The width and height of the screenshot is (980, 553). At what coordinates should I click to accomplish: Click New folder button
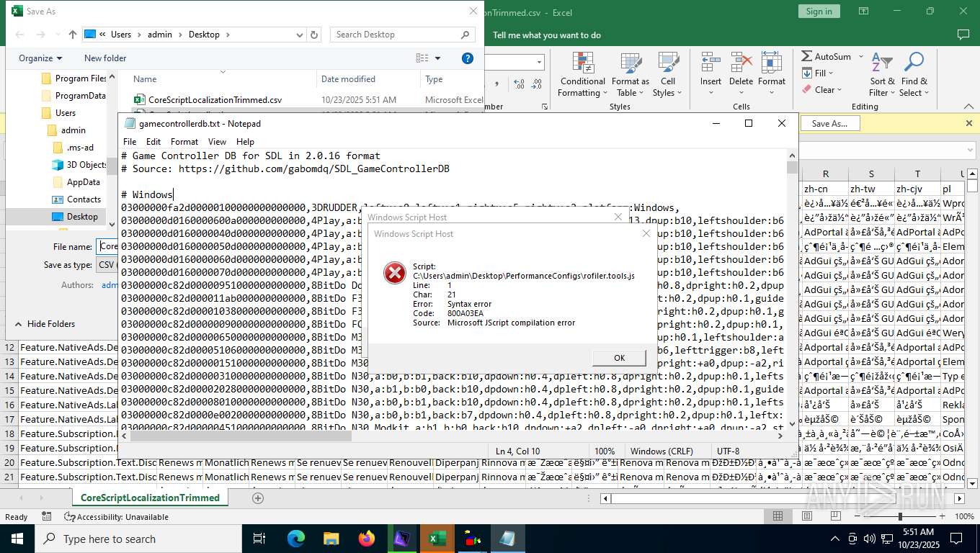tap(105, 58)
